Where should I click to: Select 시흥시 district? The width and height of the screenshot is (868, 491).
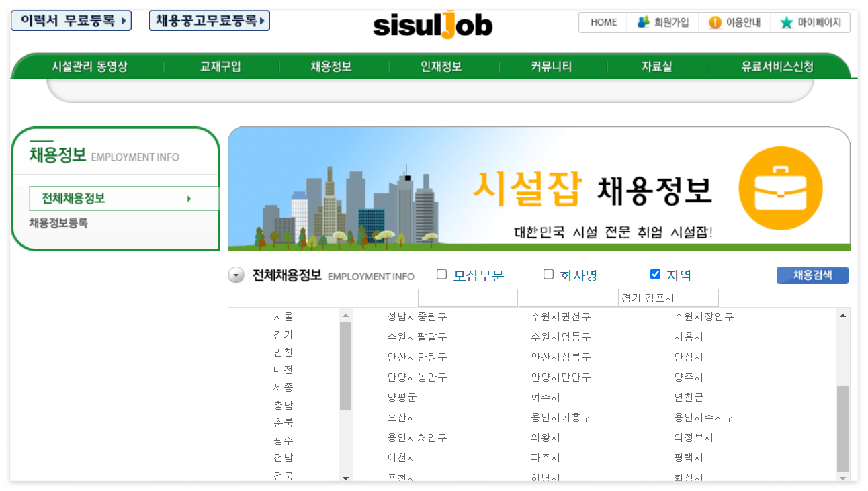click(689, 337)
